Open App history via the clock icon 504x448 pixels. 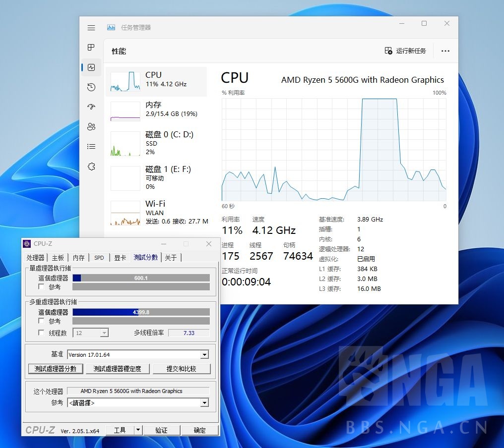91,87
